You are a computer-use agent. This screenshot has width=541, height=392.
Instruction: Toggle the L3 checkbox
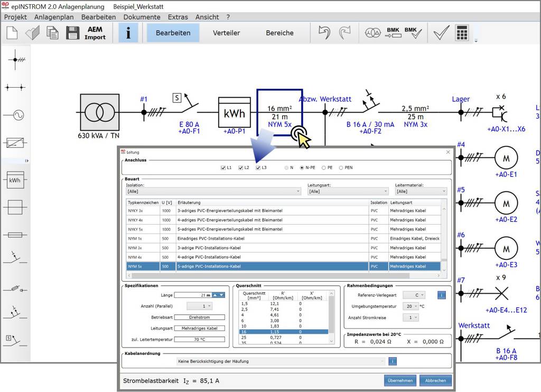click(x=258, y=167)
